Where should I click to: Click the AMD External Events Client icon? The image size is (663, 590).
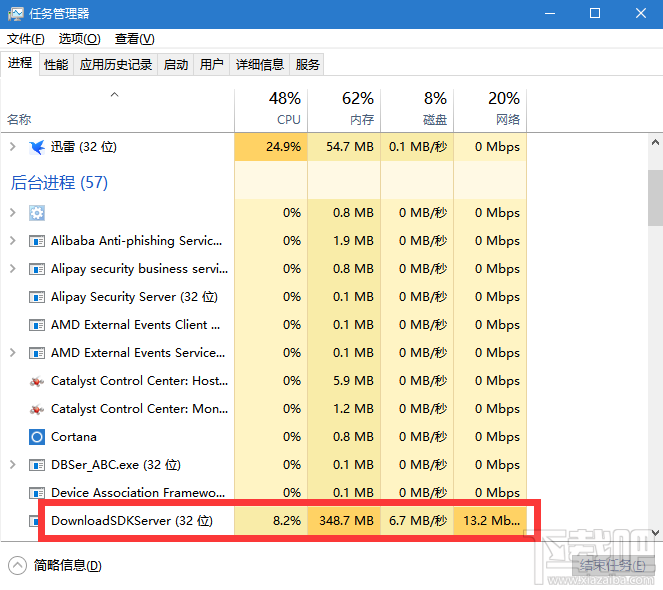click(x=37, y=325)
